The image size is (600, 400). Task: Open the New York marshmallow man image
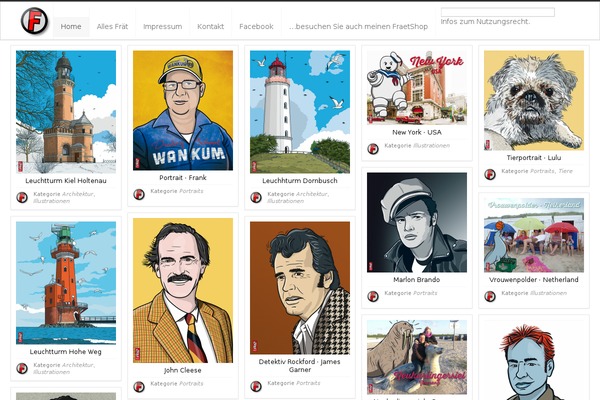coord(417,88)
